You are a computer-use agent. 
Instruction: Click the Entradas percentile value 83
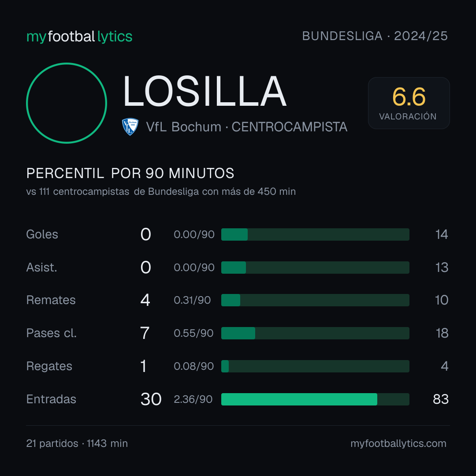440,399
